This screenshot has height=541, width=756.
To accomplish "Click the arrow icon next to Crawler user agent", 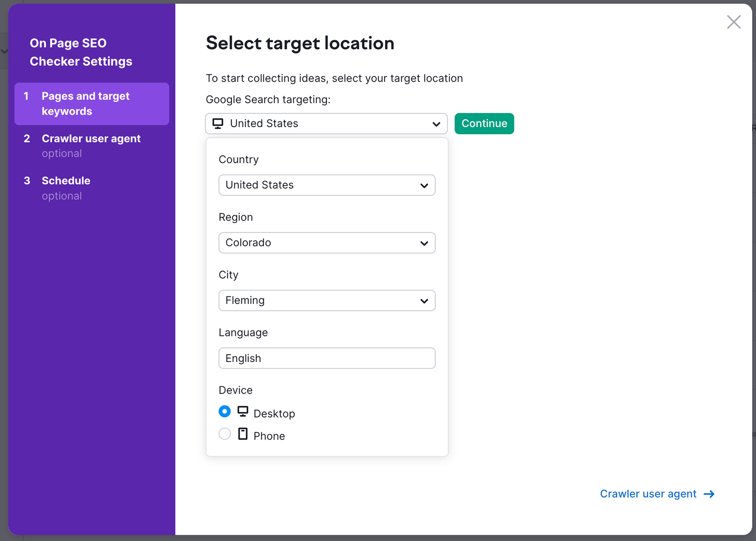I will [709, 494].
